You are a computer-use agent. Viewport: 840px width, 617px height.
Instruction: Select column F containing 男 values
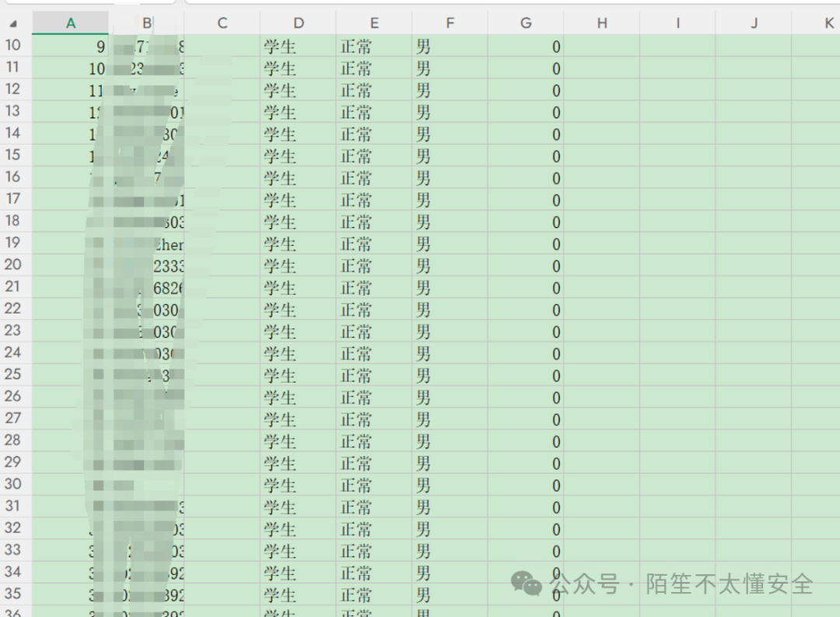(450, 23)
